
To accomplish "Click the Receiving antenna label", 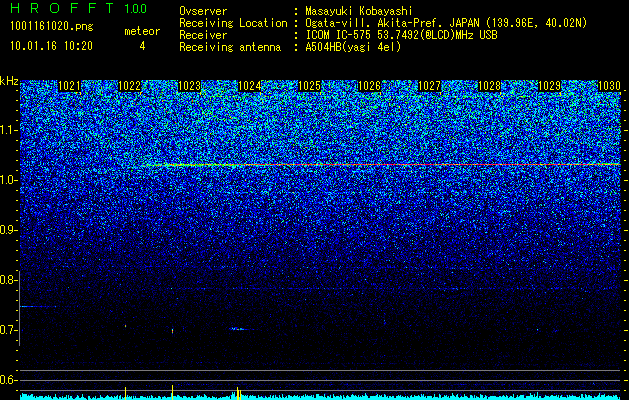I will (x=230, y=47).
